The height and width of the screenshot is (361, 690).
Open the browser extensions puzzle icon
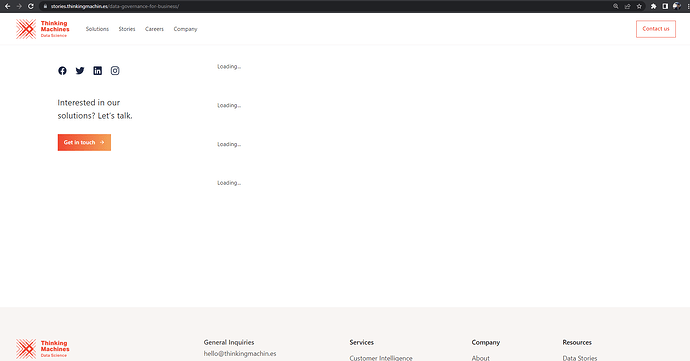[653, 6]
